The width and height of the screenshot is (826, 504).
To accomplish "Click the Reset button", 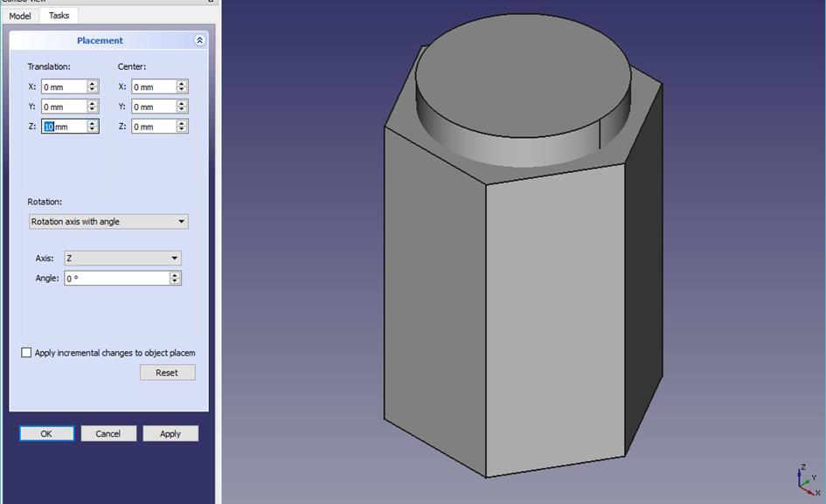I will tap(168, 372).
